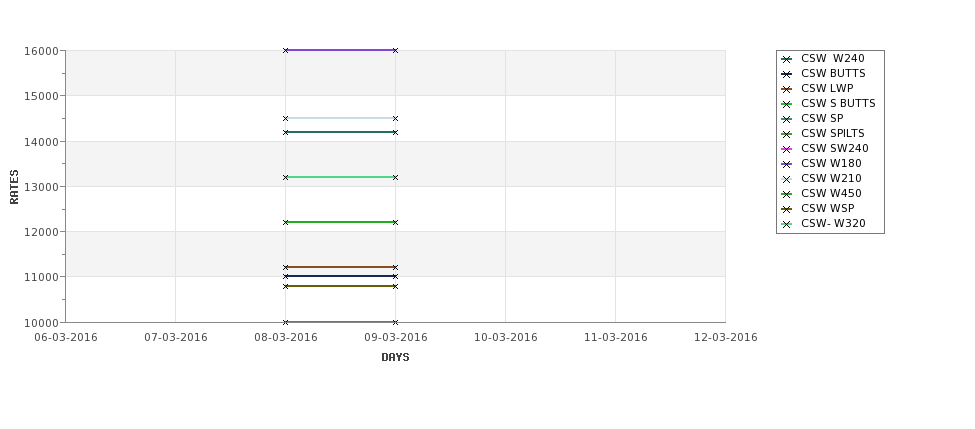This screenshot has width=975, height=429.
Task: Click the 14500 data point on 09-03-2016
Action: (395, 118)
